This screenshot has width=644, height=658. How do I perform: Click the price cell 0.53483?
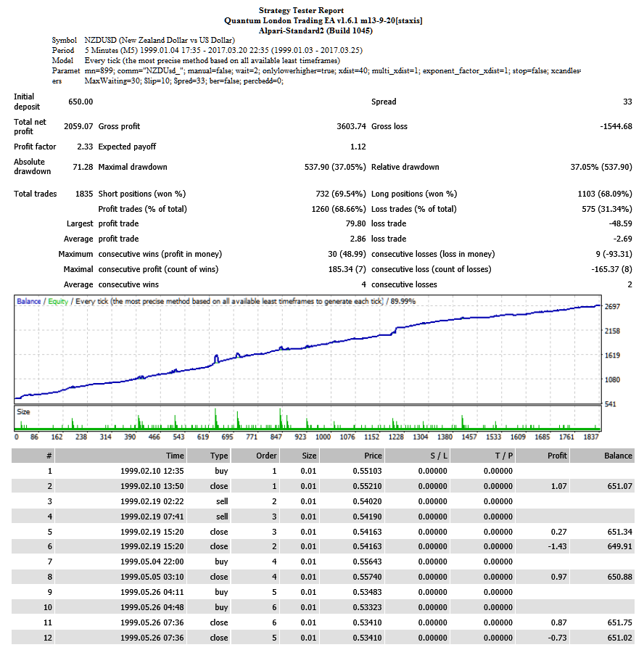pos(367,592)
